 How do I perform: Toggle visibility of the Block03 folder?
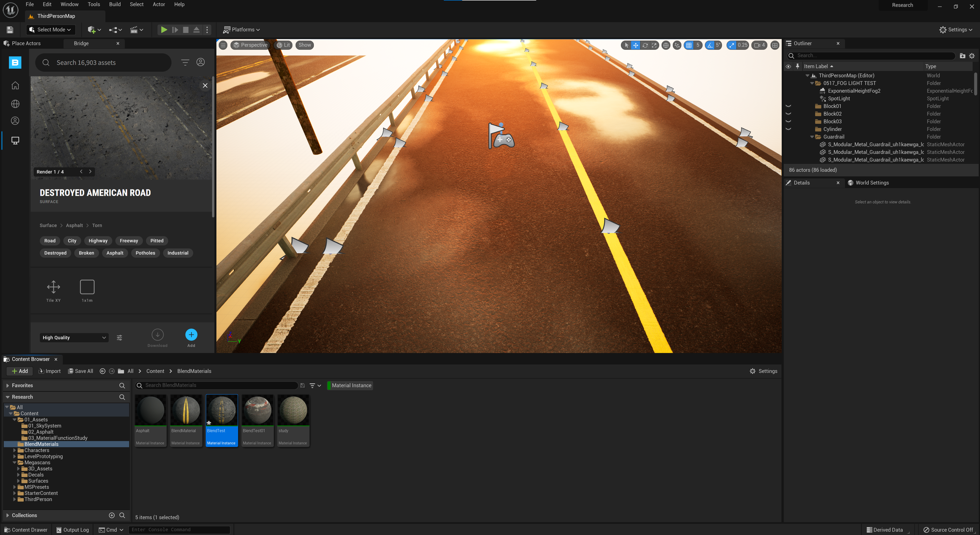coord(788,121)
